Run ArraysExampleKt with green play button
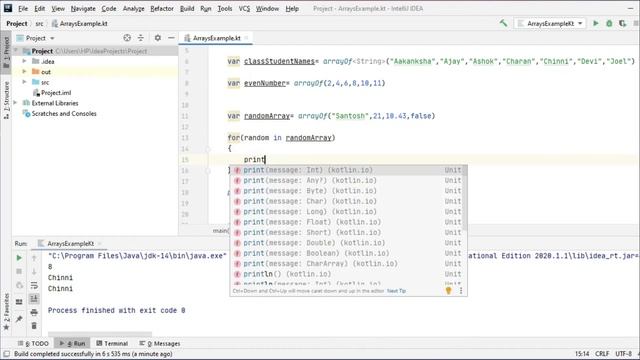 pyautogui.click(x=596, y=24)
